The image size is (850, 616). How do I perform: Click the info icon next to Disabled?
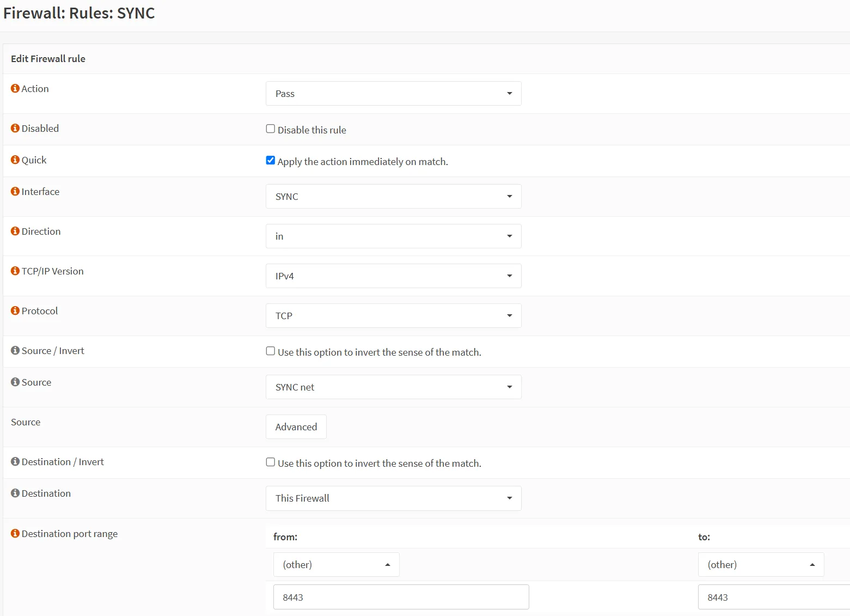(15, 128)
